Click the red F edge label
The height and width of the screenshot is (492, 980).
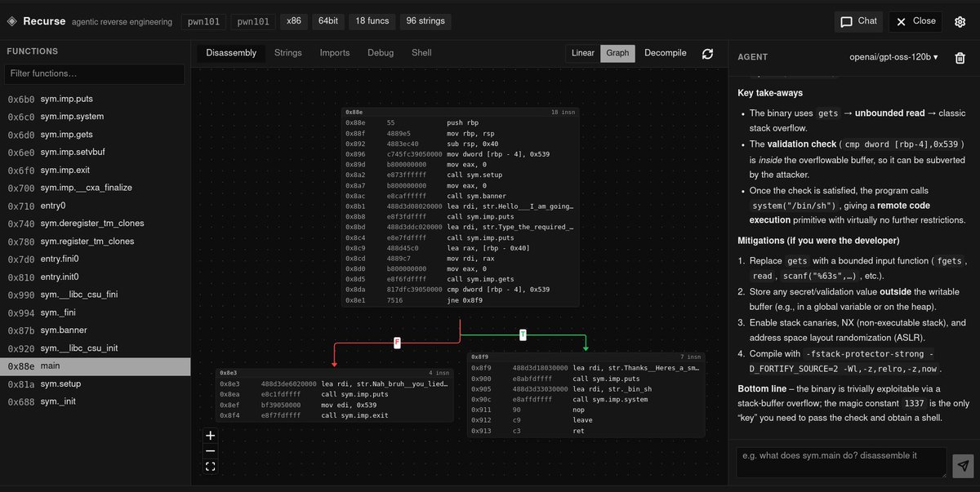[398, 343]
